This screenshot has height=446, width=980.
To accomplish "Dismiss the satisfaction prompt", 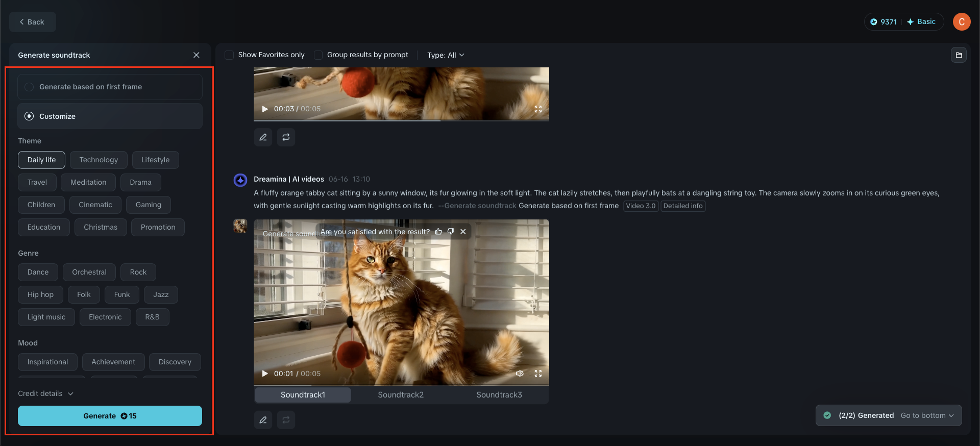I will point(463,232).
